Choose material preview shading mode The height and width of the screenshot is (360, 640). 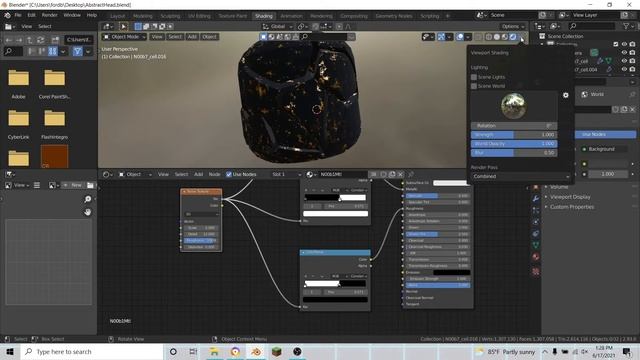pos(505,37)
